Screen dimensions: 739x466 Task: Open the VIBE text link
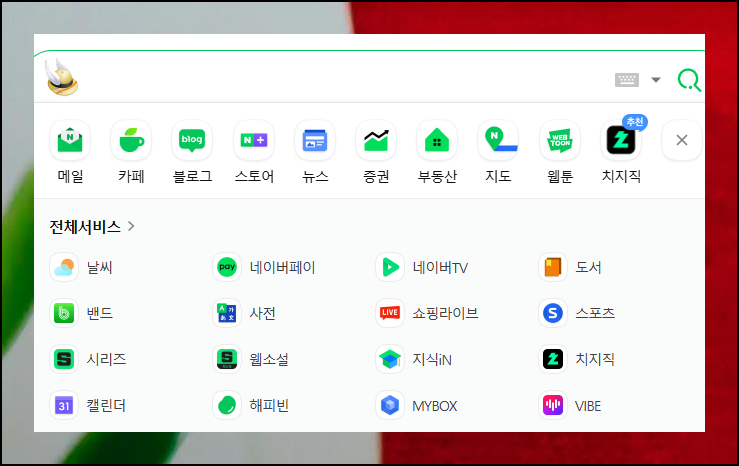588,406
